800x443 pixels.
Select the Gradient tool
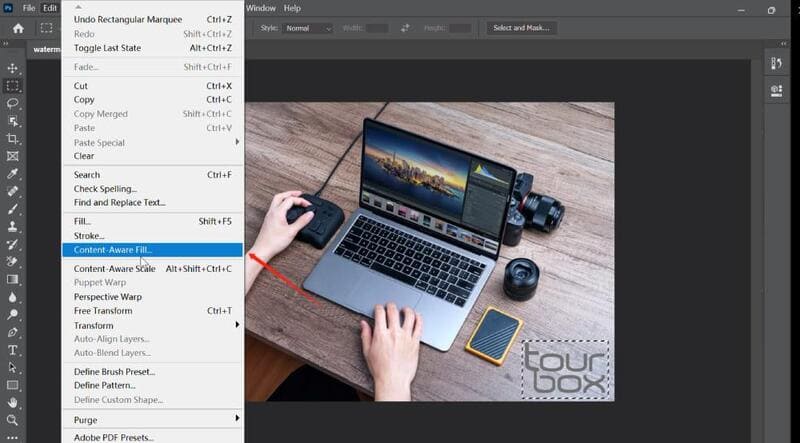pos(12,279)
